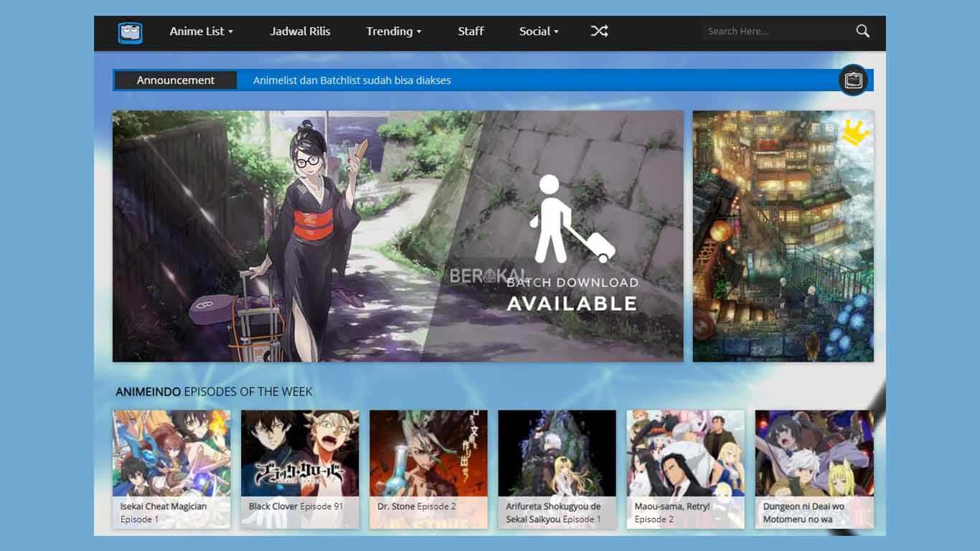
Task: Click the Dr. Stone title text
Action: coord(396,507)
